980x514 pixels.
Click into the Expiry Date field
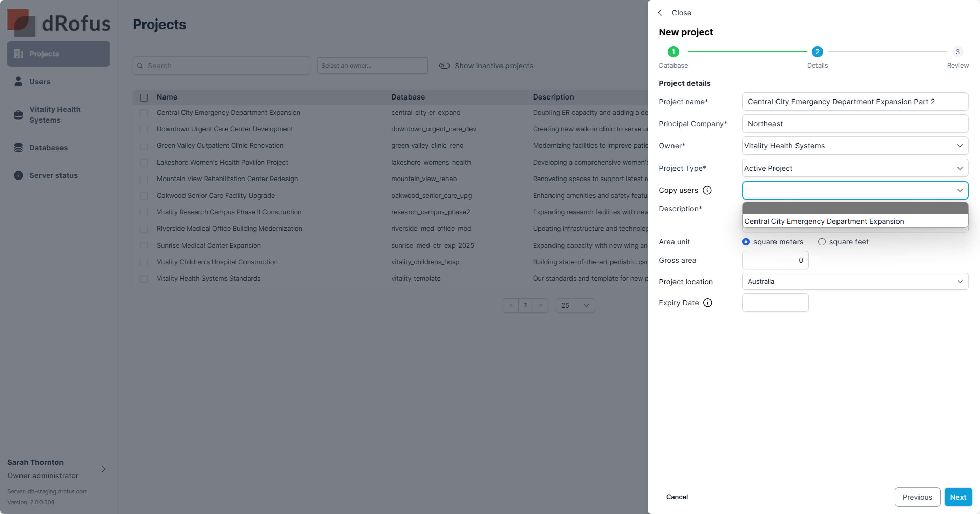pos(775,302)
